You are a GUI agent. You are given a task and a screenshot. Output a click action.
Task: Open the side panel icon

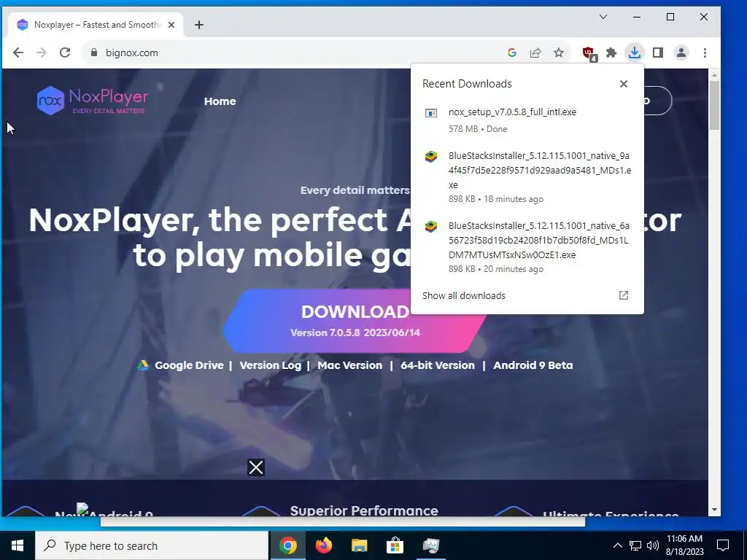tap(658, 52)
